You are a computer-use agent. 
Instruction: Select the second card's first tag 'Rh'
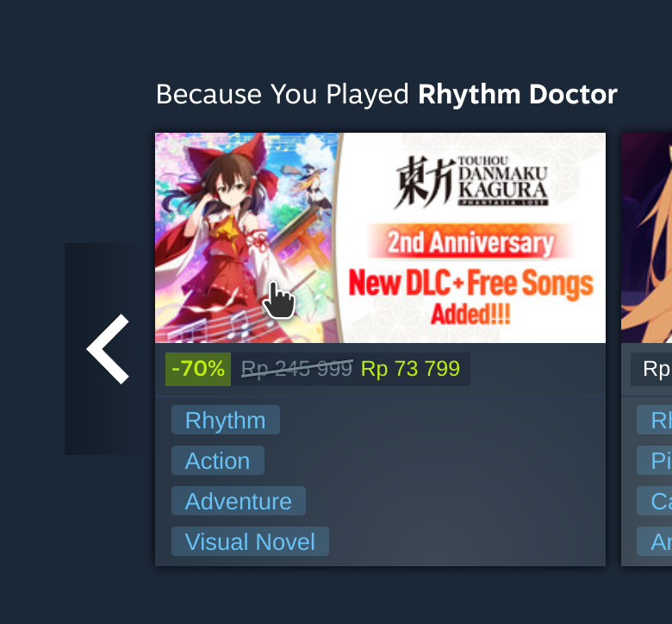[x=655, y=420]
